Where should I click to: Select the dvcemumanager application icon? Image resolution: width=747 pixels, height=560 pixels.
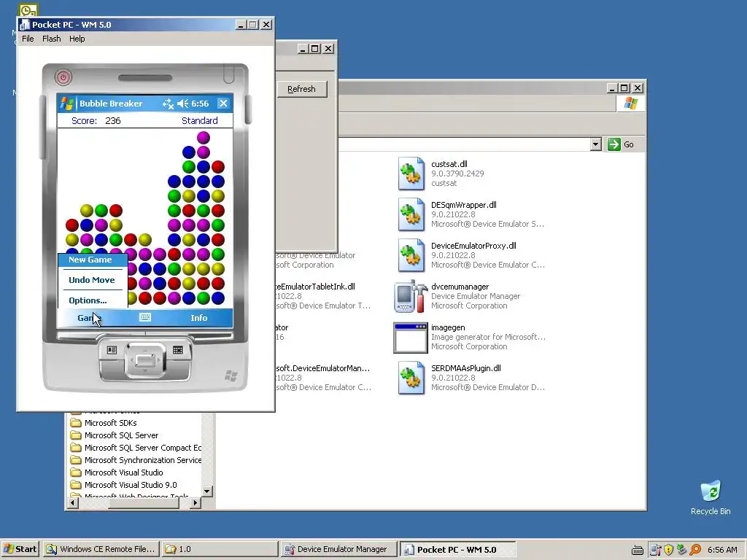(x=411, y=296)
